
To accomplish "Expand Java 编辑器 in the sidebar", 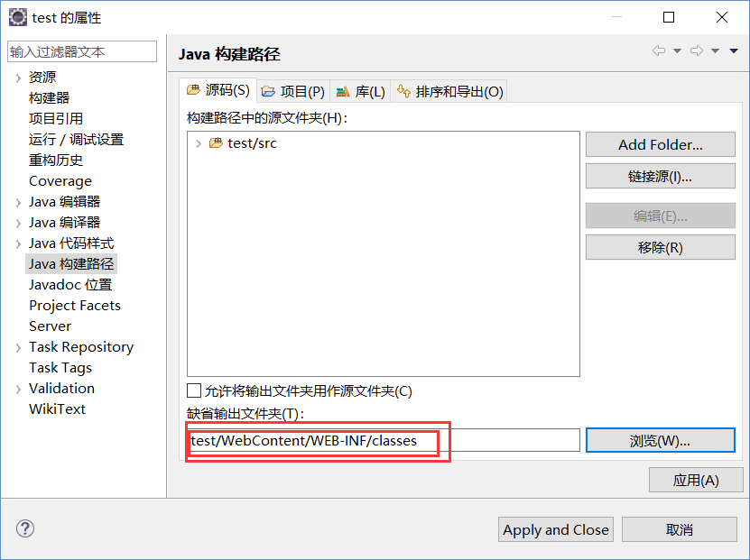I will point(18,201).
